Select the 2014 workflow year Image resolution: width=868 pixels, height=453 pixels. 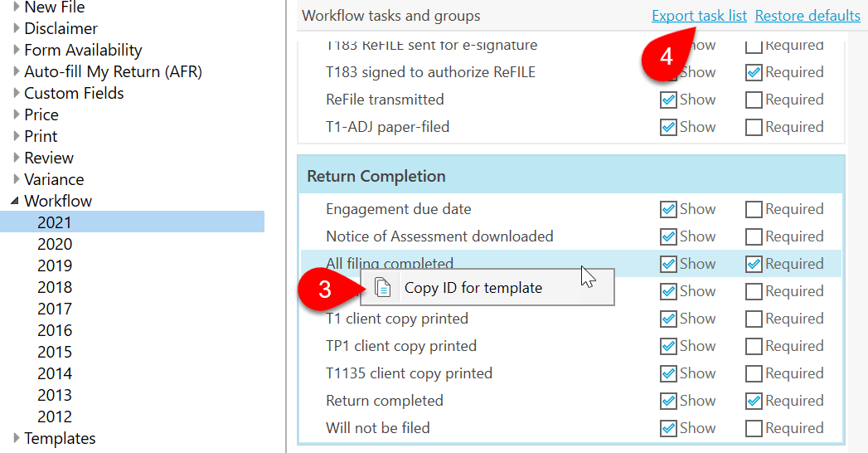tap(55, 373)
